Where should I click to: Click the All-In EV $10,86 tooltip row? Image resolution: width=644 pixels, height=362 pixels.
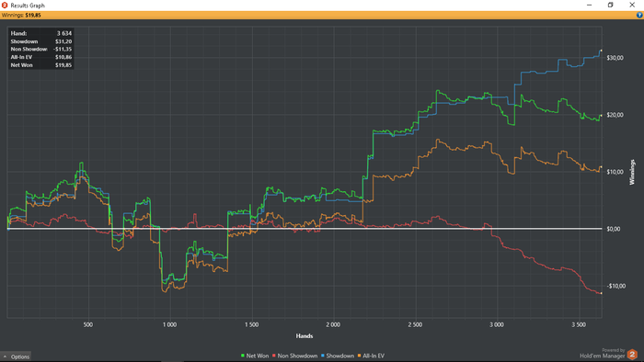point(41,57)
